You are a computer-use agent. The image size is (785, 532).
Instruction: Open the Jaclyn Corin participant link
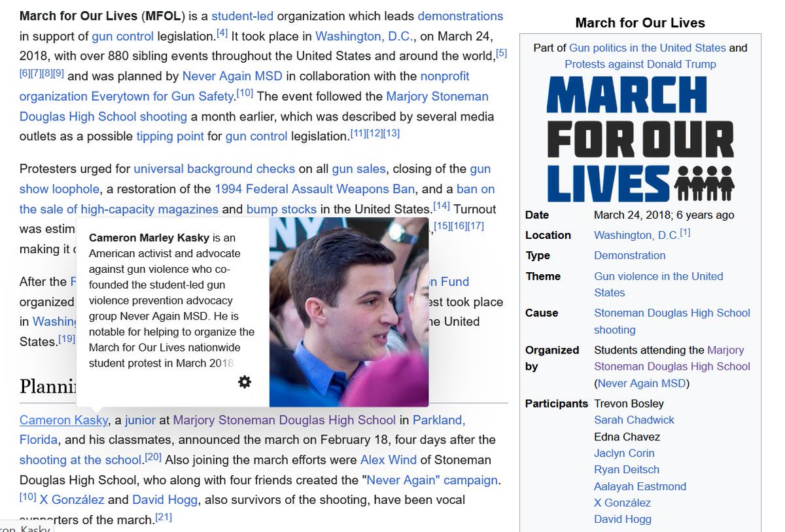pyautogui.click(x=624, y=453)
